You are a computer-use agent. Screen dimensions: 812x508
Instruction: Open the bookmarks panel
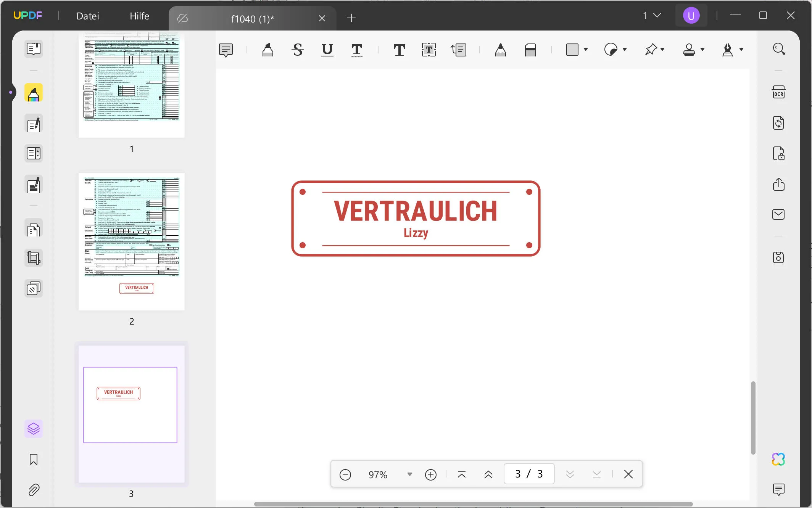coord(34,460)
